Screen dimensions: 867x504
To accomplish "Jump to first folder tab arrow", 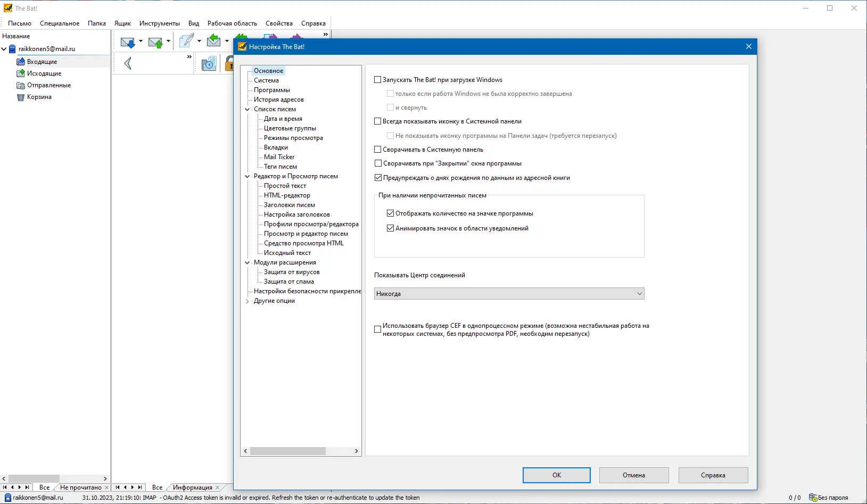I will point(5,488).
